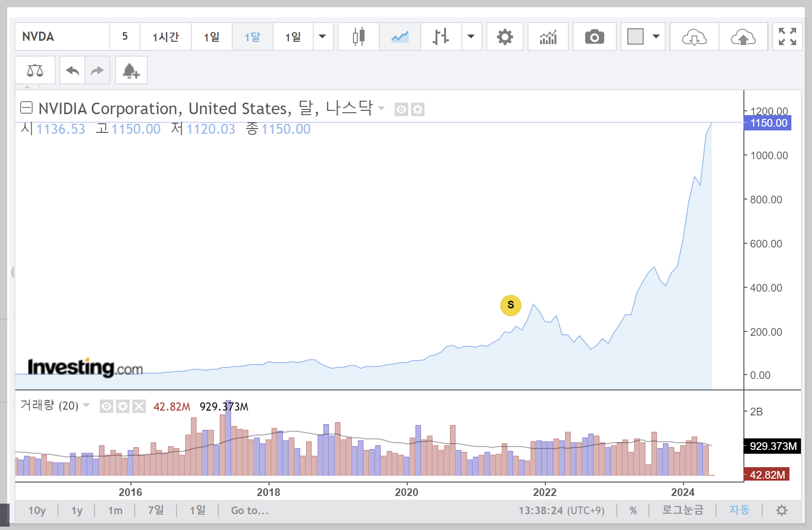Image resolution: width=812 pixels, height=530 pixels.
Task: Toggle 자동 auto scale
Action: pyautogui.click(x=739, y=510)
